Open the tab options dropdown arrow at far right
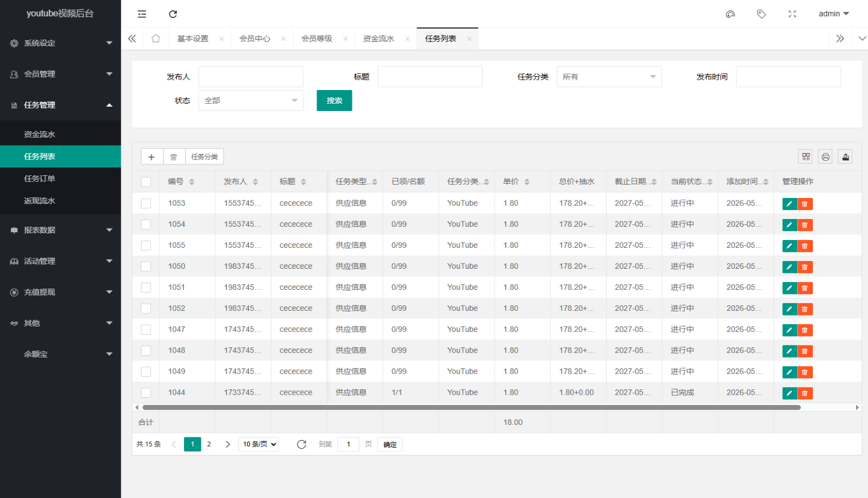 [x=862, y=38]
